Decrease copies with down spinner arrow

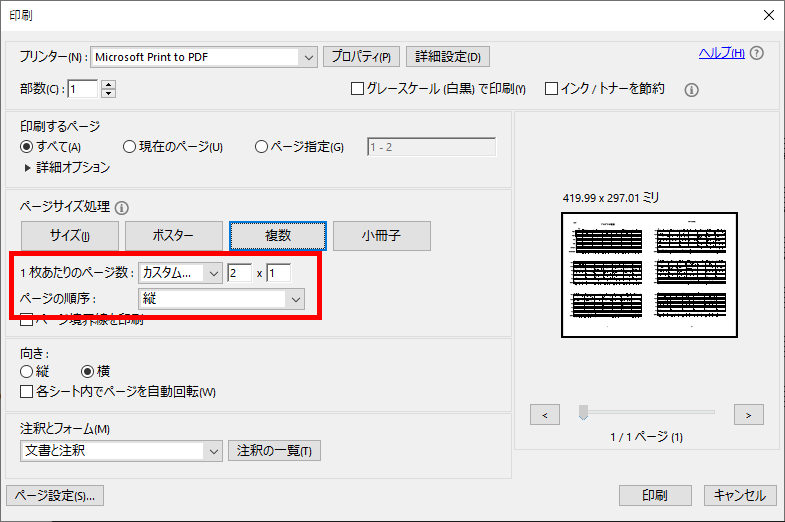[109, 94]
